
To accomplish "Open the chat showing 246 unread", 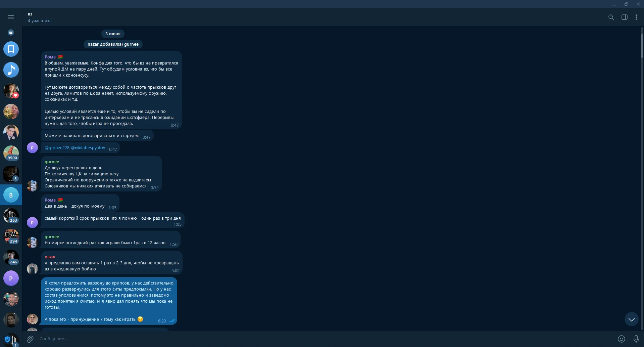I will click(x=11, y=257).
